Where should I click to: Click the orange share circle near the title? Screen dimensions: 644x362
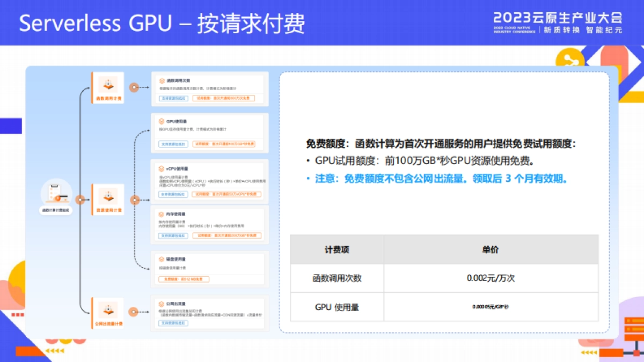tap(570, 57)
